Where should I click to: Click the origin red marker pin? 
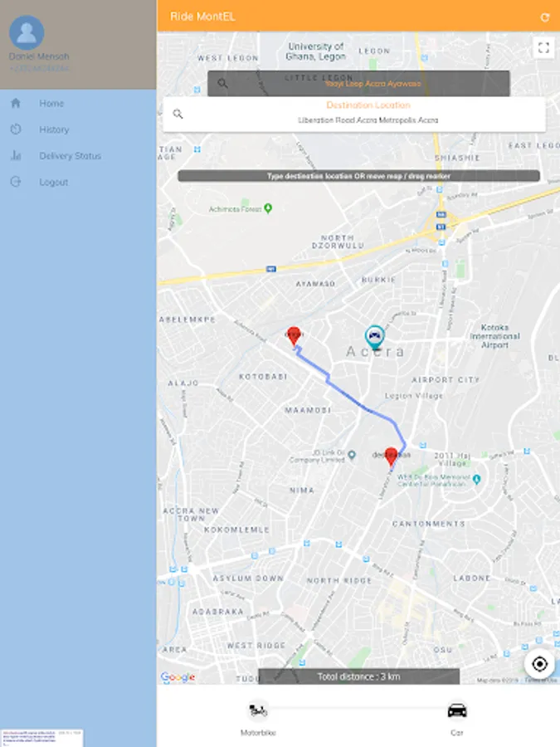pyautogui.click(x=294, y=336)
